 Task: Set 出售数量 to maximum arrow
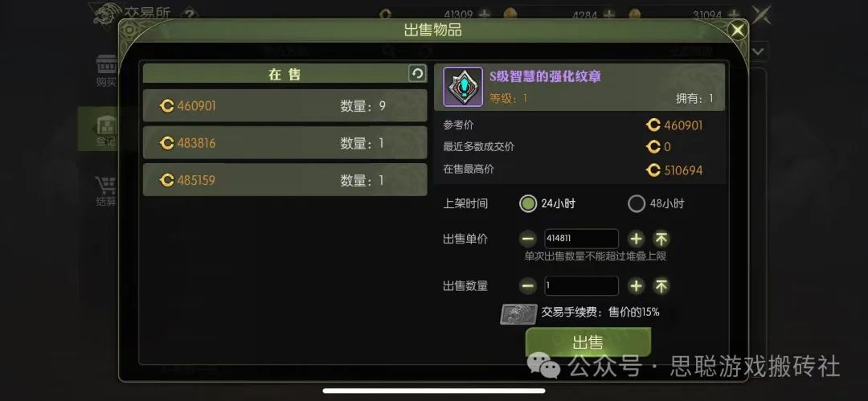[x=661, y=286]
